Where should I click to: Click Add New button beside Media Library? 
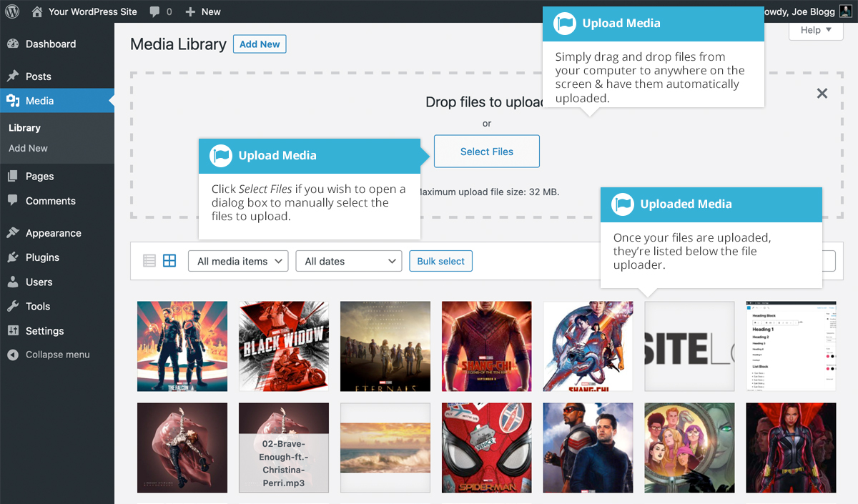(260, 44)
